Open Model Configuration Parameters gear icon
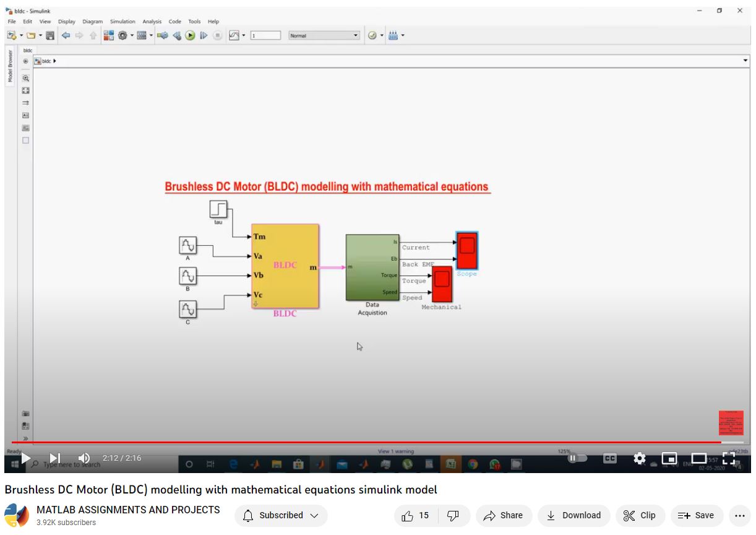 122,36
